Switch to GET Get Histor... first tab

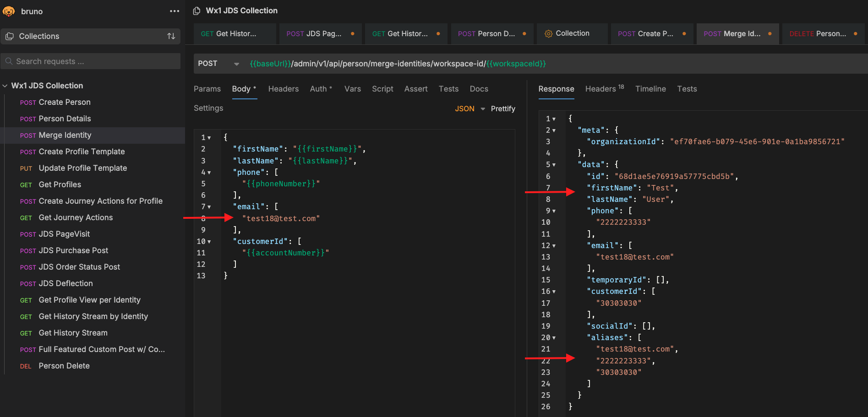coord(235,34)
